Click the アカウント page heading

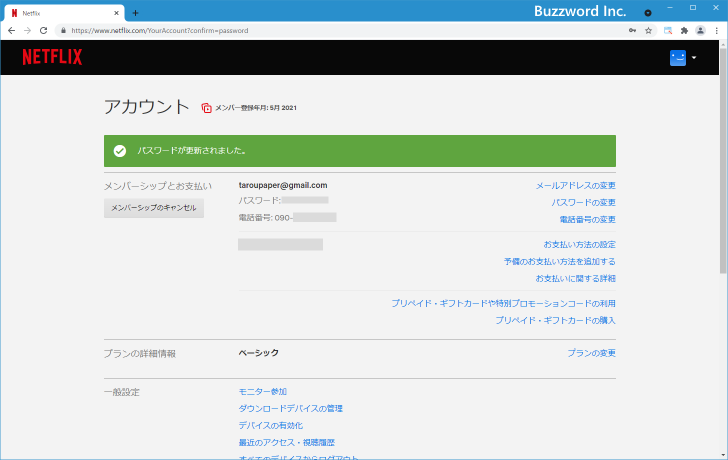[147, 107]
